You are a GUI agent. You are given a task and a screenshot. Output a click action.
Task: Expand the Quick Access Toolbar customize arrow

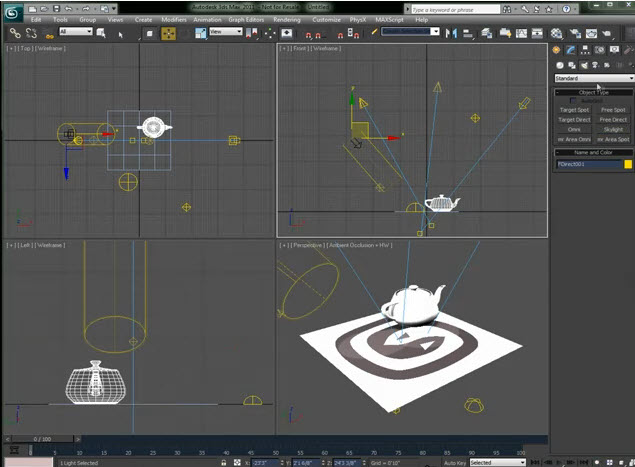114,9
